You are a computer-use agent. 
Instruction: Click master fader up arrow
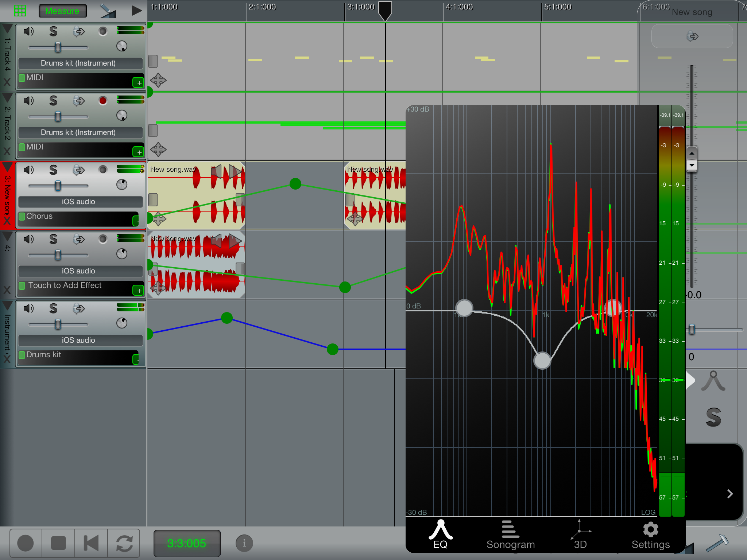click(x=692, y=153)
